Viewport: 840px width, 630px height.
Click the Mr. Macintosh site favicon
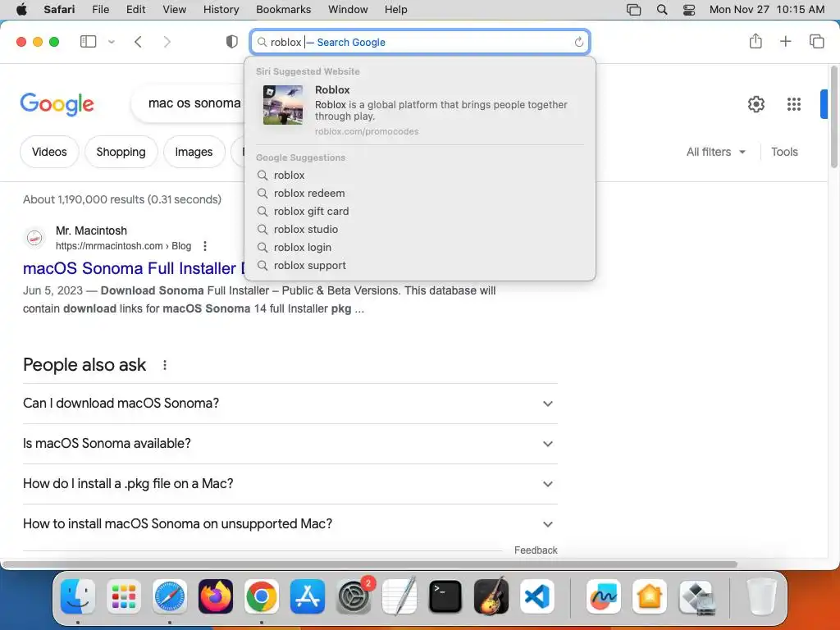pos(34,238)
